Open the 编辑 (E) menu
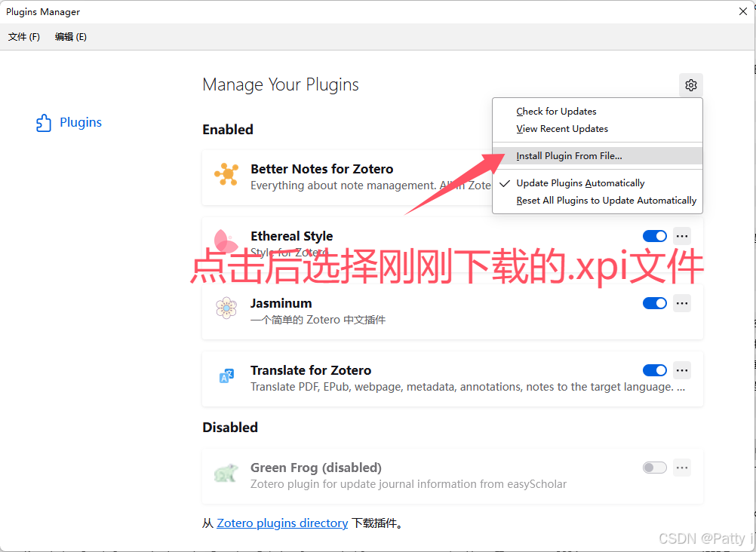756x552 pixels. (70, 37)
